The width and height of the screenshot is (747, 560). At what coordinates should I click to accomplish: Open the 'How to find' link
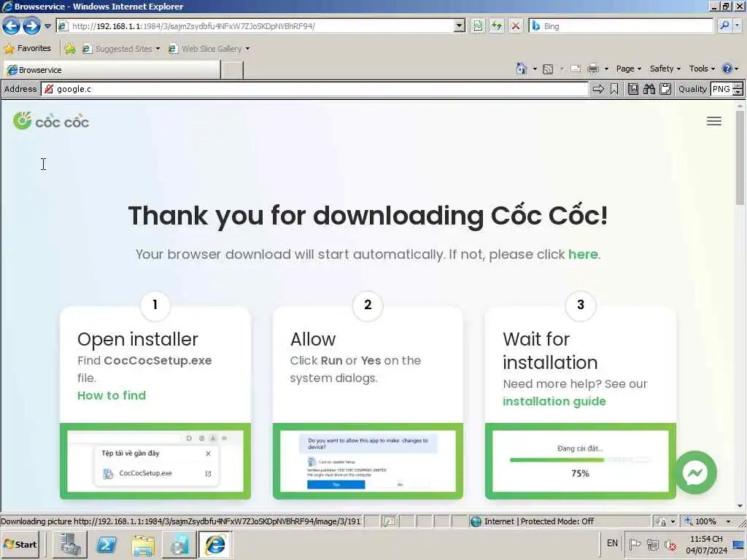pos(112,395)
